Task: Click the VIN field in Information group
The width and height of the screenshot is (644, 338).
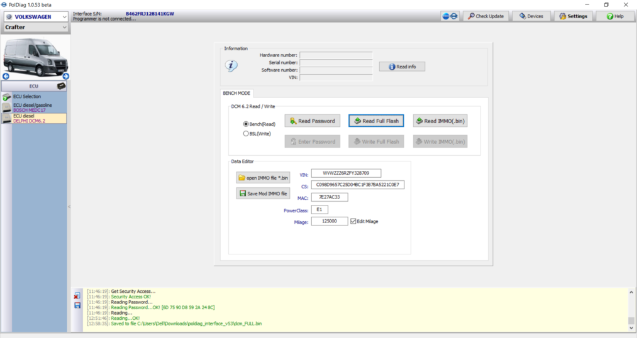Action: [x=336, y=77]
